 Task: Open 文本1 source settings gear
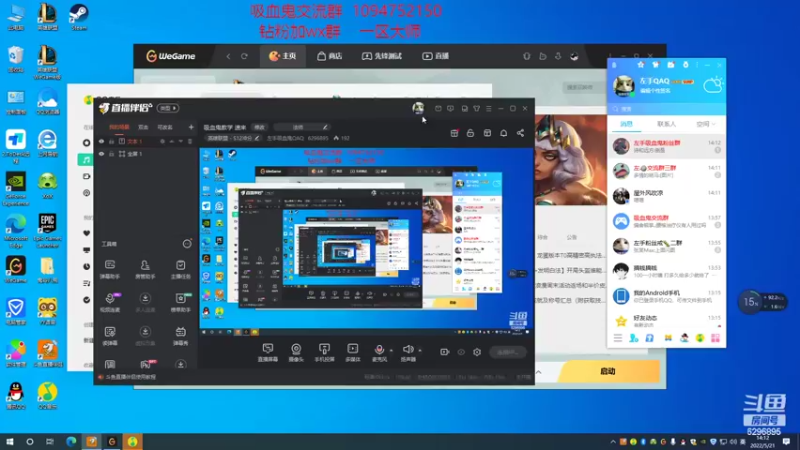[x=162, y=141]
